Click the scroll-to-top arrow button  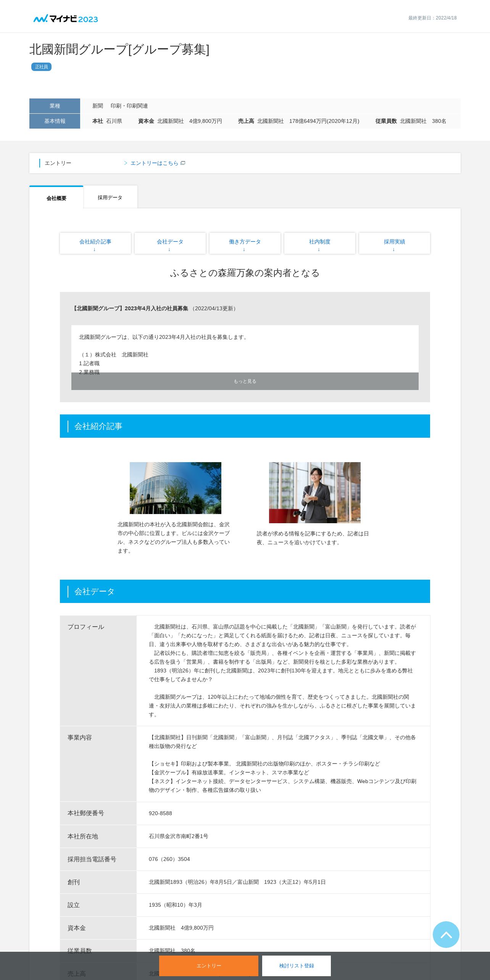click(446, 935)
